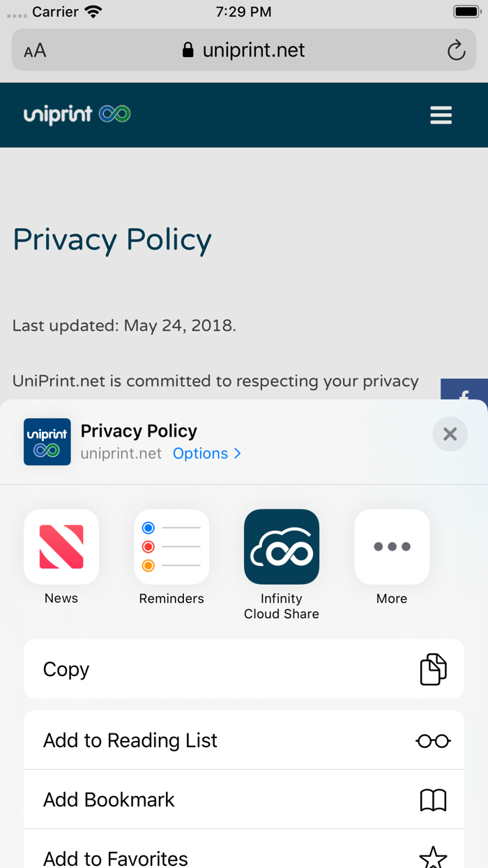Expand the share sheet Options
This screenshot has height=868, width=488.
(x=207, y=454)
